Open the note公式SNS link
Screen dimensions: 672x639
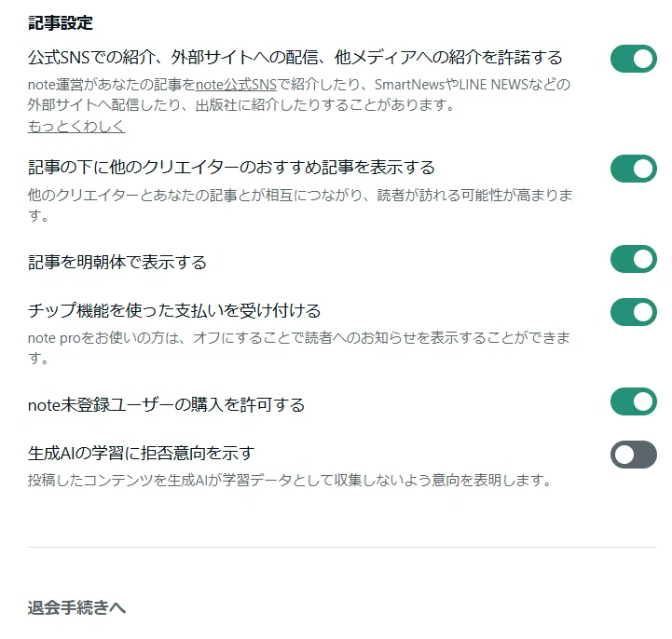(236, 85)
